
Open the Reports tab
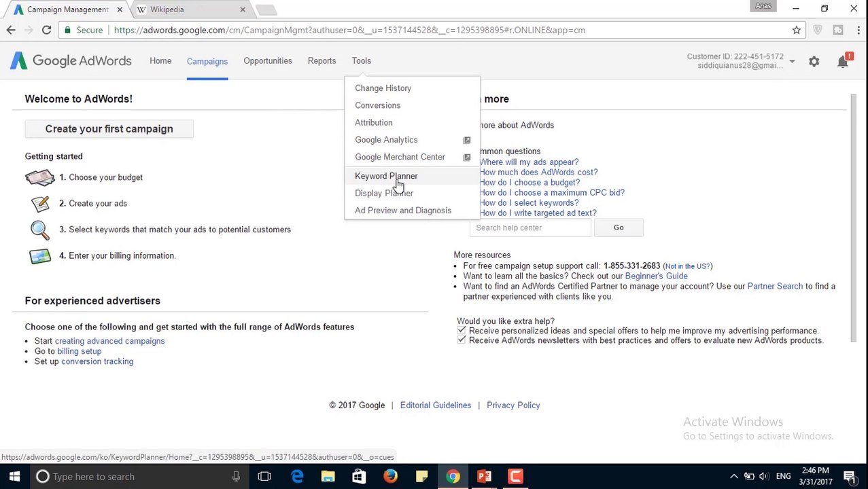(322, 61)
